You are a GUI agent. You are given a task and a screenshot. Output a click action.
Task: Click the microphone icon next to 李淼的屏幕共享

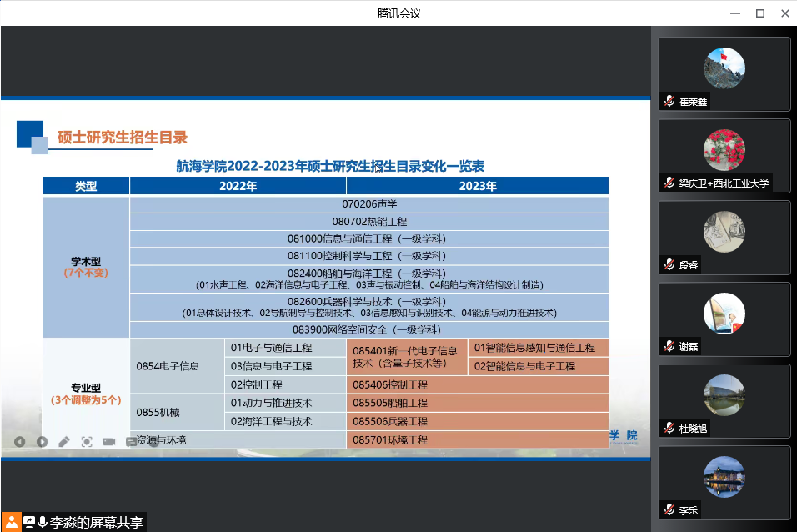coord(43,522)
